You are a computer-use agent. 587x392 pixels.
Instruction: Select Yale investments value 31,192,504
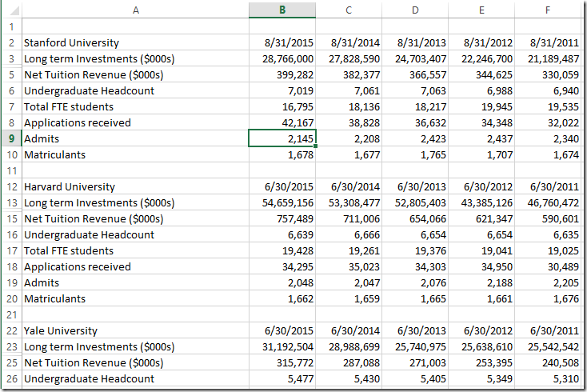282,346
